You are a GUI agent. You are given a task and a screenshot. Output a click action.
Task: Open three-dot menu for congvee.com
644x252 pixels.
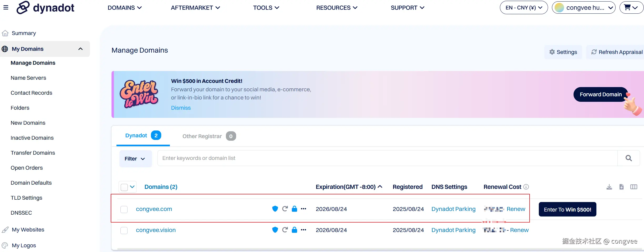(303, 209)
